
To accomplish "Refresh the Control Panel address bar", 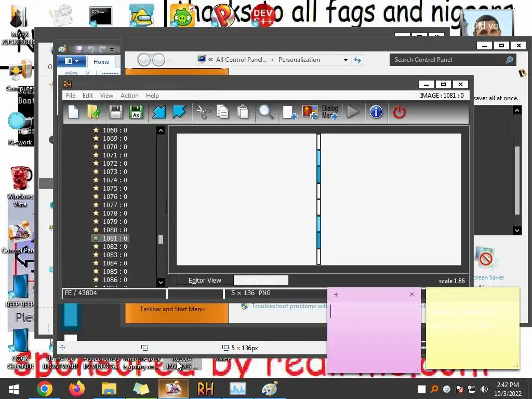I will [357, 60].
